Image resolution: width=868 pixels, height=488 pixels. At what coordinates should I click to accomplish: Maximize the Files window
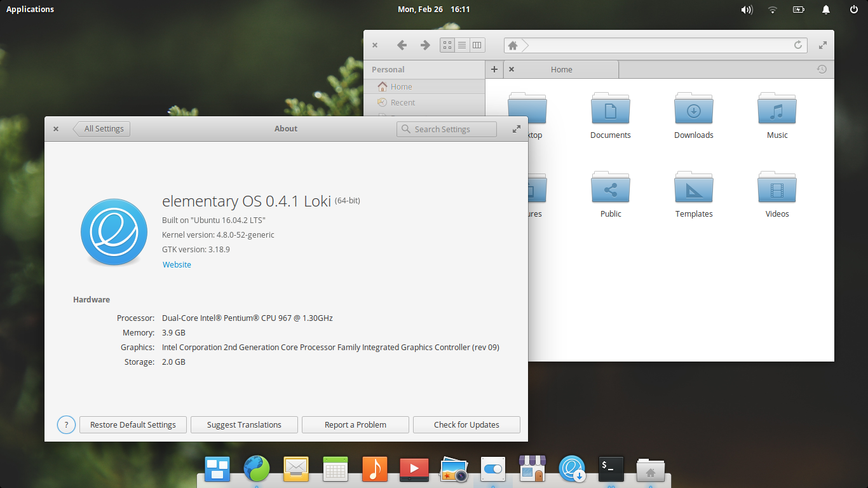(x=823, y=45)
